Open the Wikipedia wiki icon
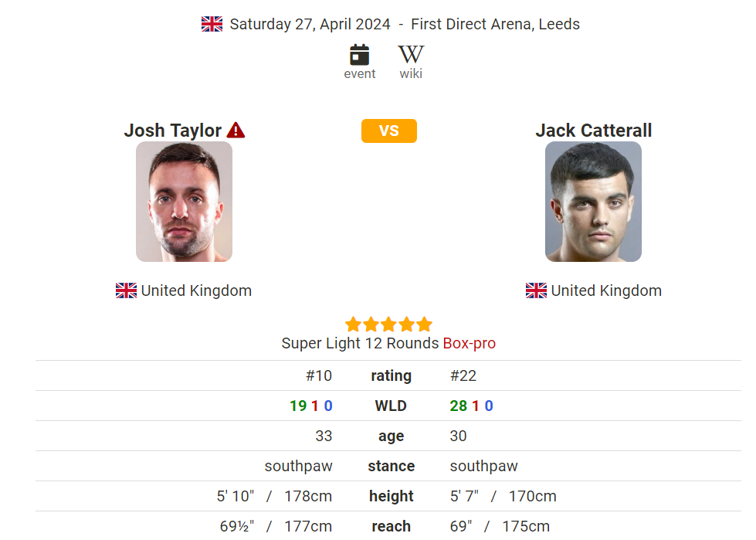Screen dimensions: 756x540 (411, 55)
